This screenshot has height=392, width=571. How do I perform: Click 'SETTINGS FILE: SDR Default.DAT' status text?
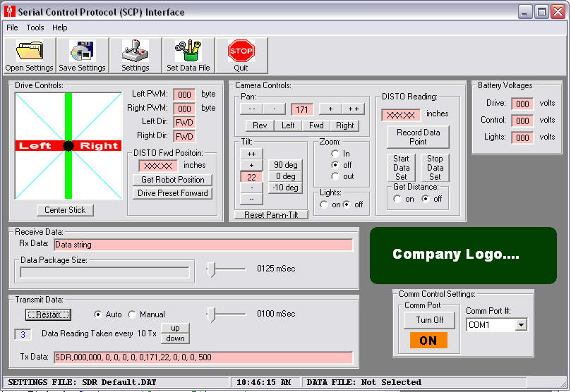pos(83,382)
